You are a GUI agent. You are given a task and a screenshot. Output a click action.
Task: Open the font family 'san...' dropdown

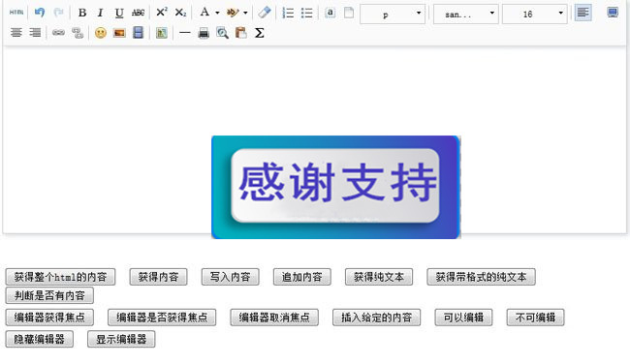click(465, 15)
